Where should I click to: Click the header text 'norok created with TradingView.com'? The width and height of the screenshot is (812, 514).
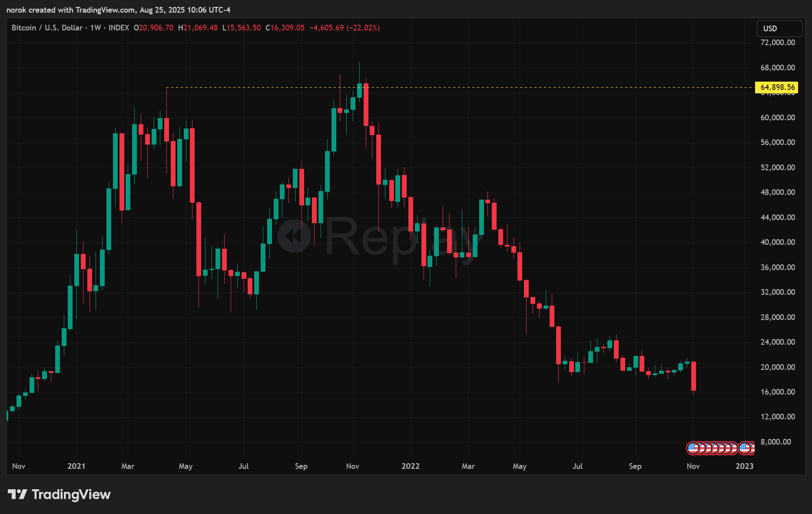pos(70,10)
